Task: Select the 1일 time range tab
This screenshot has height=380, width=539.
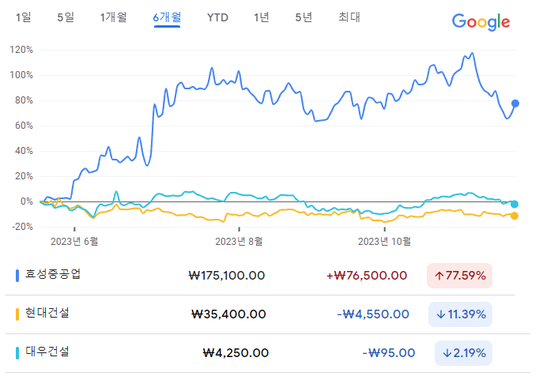Action: pyautogui.click(x=23, y=17)
